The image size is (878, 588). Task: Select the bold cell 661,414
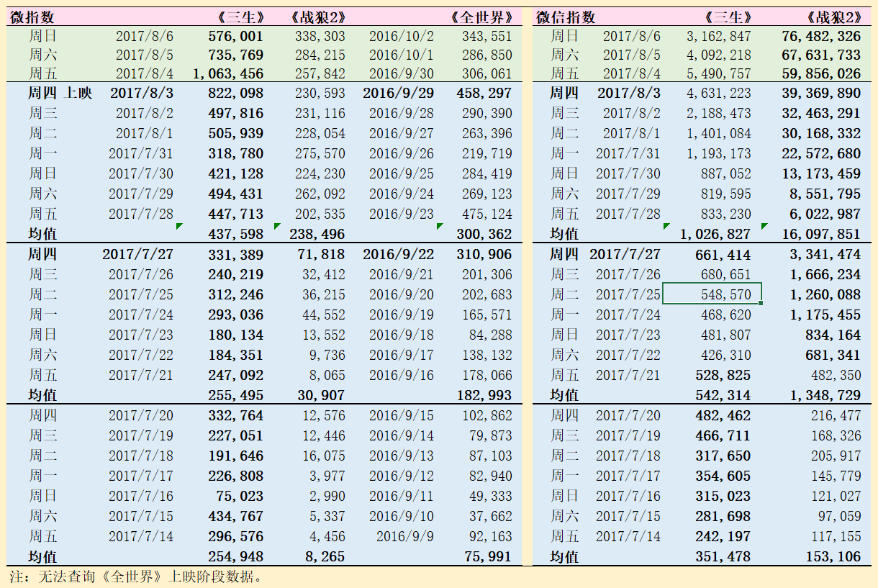723,254
